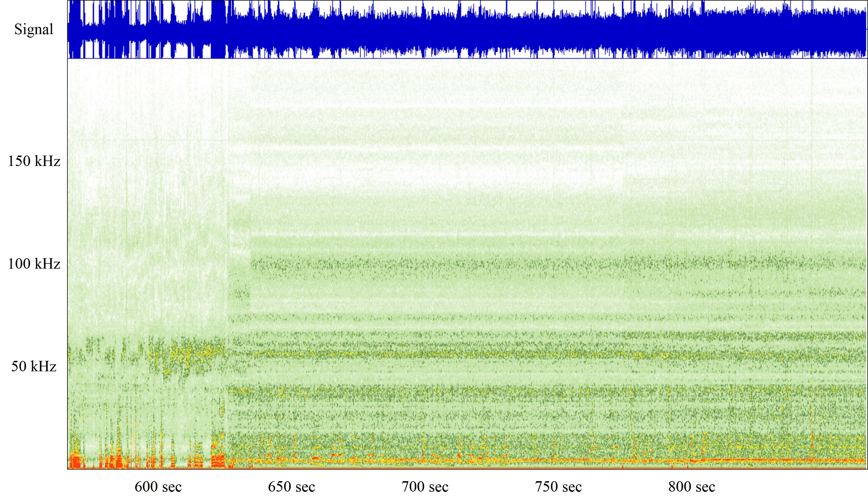Click the spectrogram at 150 kHz, 750 sec
The height and width of the screenshot is (504, 868).
(x=558, y=161)
